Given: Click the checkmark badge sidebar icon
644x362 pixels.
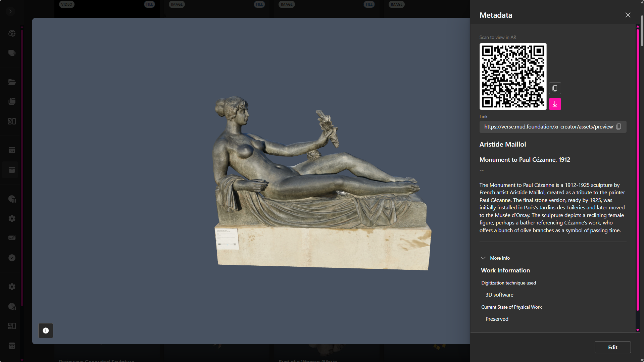Looking at the screenshot, I should click(12, 258).
